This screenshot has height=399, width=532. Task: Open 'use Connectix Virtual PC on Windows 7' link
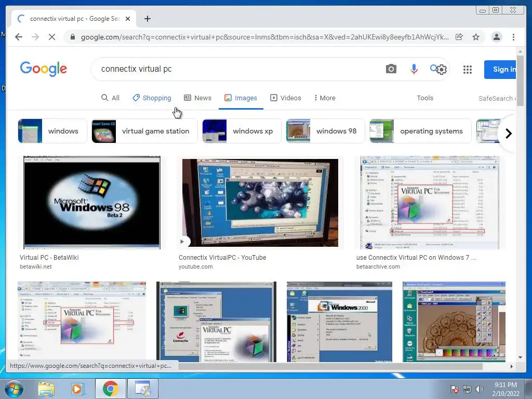pos(416,258)
